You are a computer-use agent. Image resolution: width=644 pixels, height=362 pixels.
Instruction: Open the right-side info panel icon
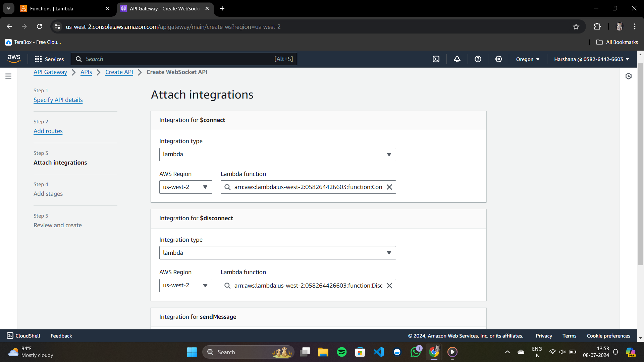coord(628,76)
